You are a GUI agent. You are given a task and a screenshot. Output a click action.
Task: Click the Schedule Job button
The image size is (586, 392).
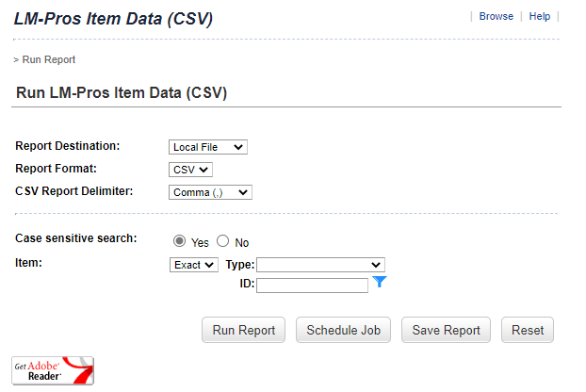[343, 330]
